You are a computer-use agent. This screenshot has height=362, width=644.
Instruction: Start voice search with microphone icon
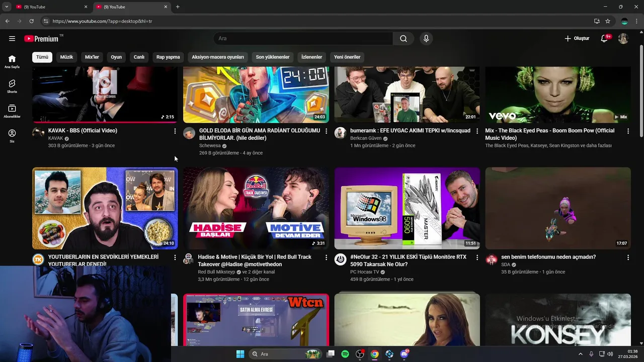pyautogui.click(x=426, y=39)
